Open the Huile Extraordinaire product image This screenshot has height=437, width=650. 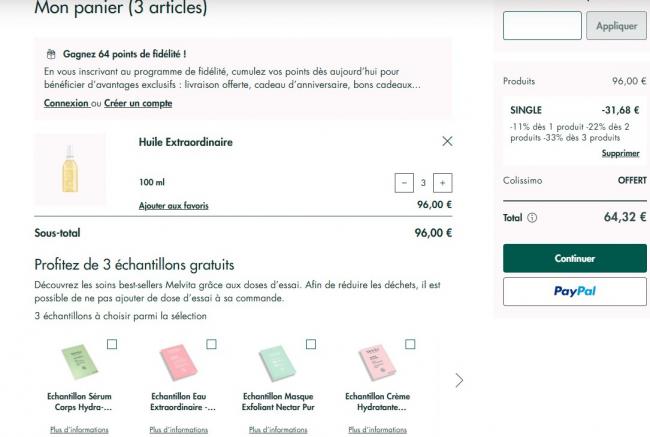pyautogui.click(x=70, y=169)
